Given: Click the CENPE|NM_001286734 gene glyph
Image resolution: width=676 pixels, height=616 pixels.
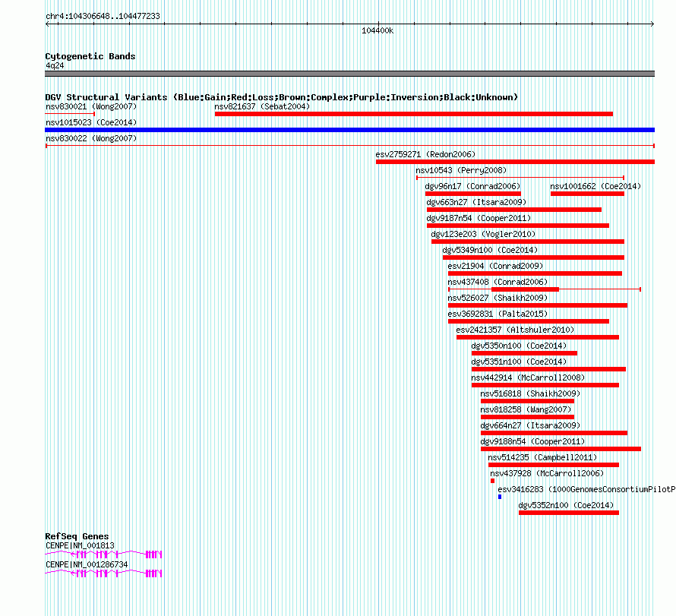Looking at the screenshot, I should click(x=103, y=573).
